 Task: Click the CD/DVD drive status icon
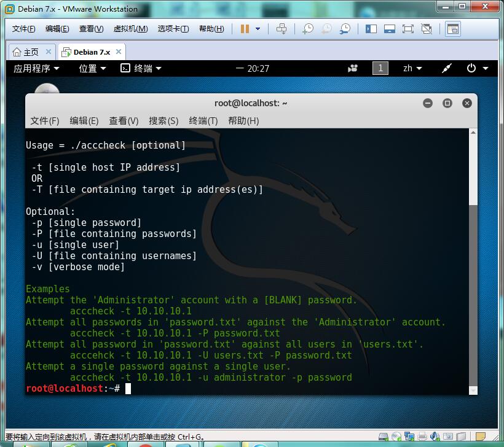396,437
